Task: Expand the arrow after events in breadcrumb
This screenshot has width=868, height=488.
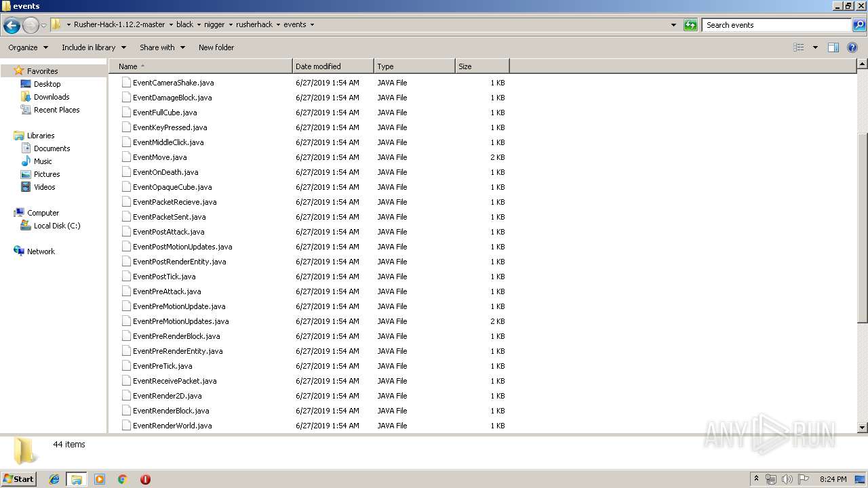Action: [x=312, y=24]
